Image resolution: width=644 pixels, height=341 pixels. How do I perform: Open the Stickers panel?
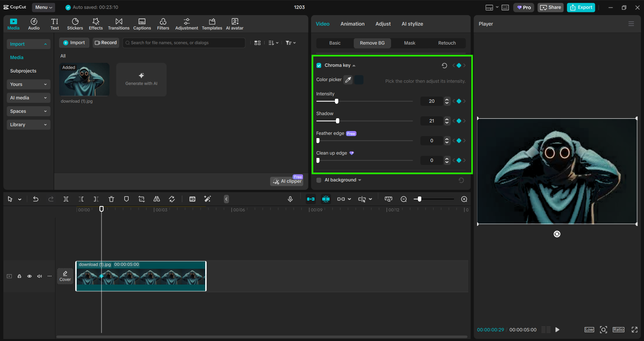click(x=75, y=24)
